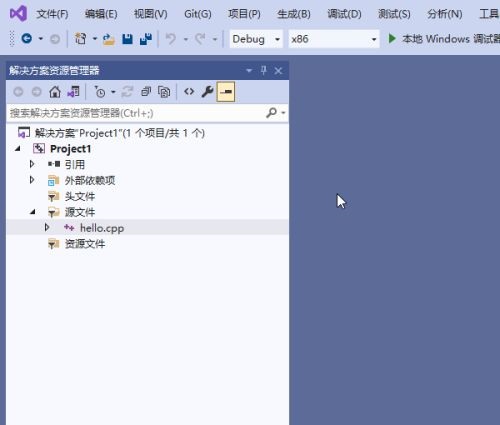The image size is (500, 425).
Task: Click the view code angle brackets icon
Action: pyautogui.click(x=189, y=92)
